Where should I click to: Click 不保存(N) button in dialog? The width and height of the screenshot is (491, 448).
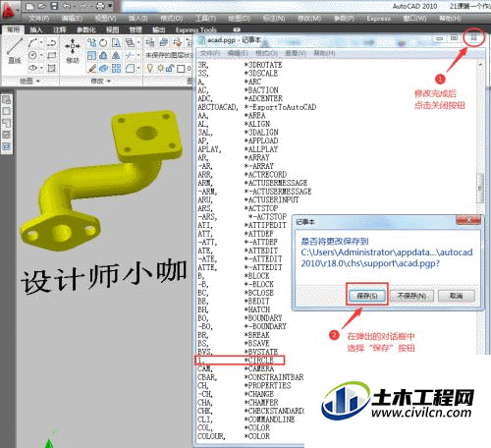pyautogui.click(x=411, y=296)
